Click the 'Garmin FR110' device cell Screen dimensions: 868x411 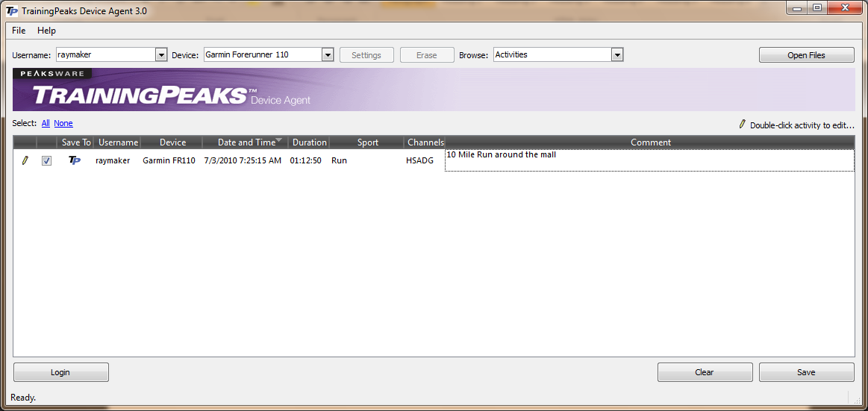click(169, 160)
